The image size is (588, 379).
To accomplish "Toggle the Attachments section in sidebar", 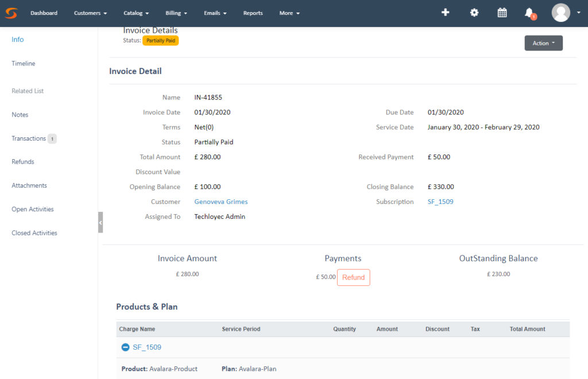I will pyautogui.click(x=29, y=185).
